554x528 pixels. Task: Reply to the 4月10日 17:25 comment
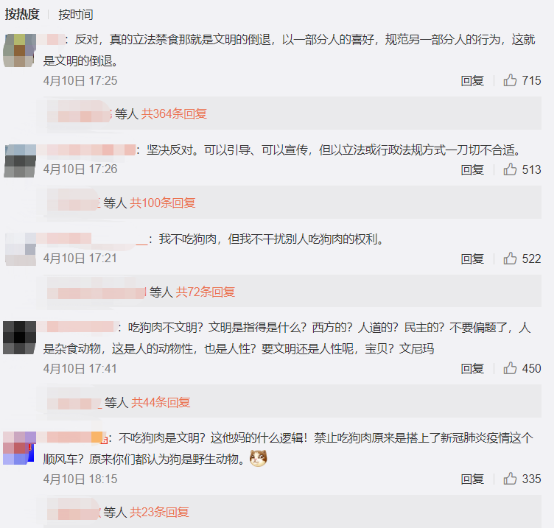pyautogui.click(x=472, y=81)
